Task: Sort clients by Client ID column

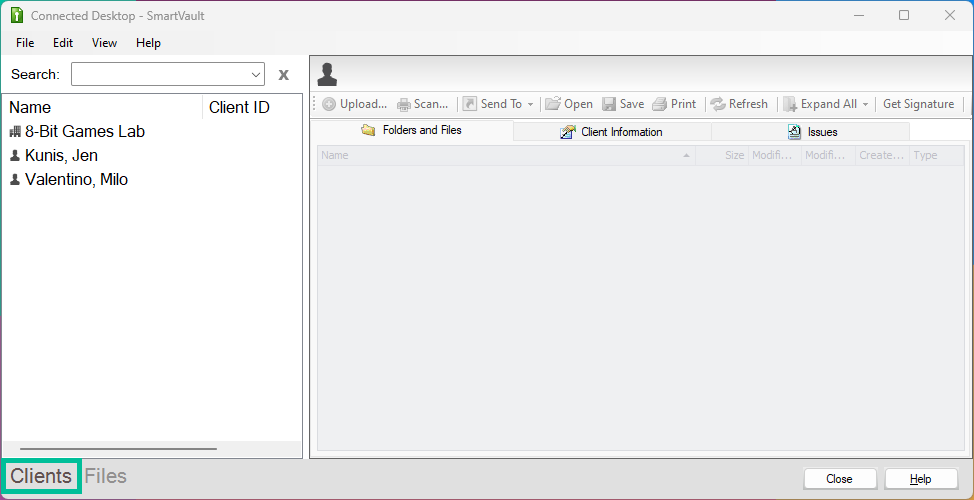Action: pos(252,107)
